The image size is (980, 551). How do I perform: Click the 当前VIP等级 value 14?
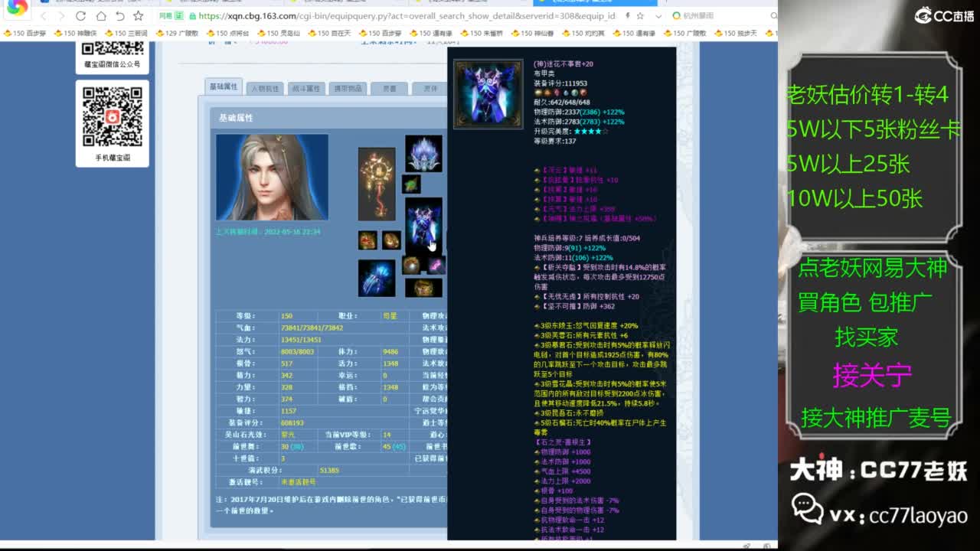click(x=387, y=435)
